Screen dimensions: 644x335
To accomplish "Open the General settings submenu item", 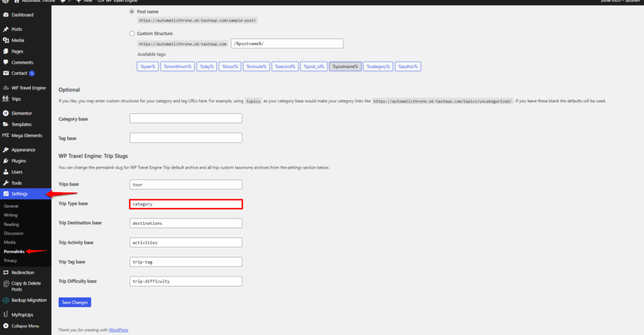I will [11, 206].
